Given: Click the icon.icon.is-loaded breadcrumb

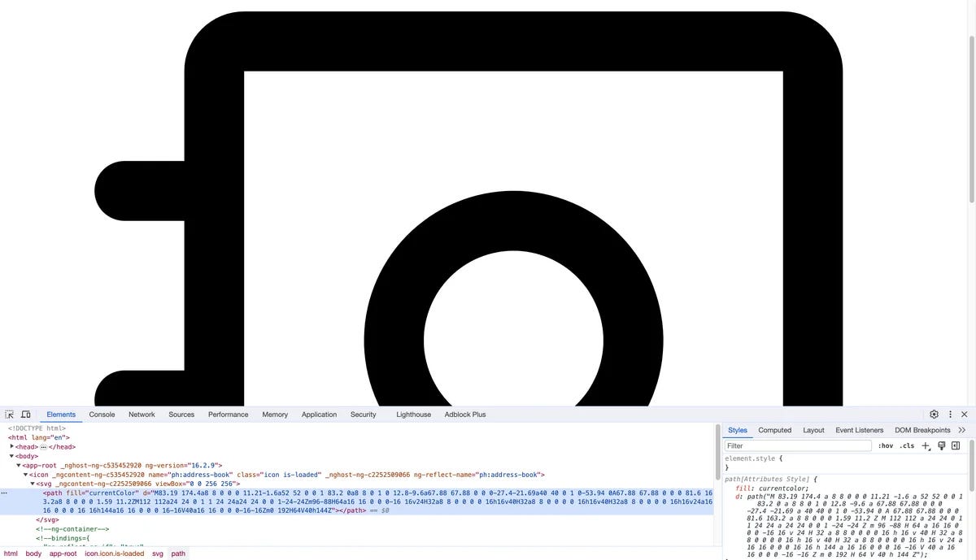Looking at the screenshot, I should pyautogui.click(x=115, y=553).
